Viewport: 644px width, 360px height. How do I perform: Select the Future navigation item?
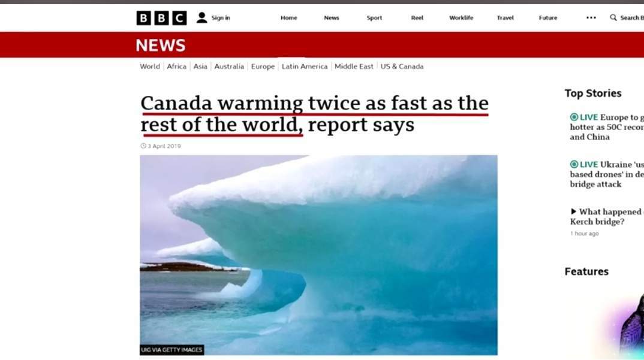pyautogui.click(x=548, y=17)
